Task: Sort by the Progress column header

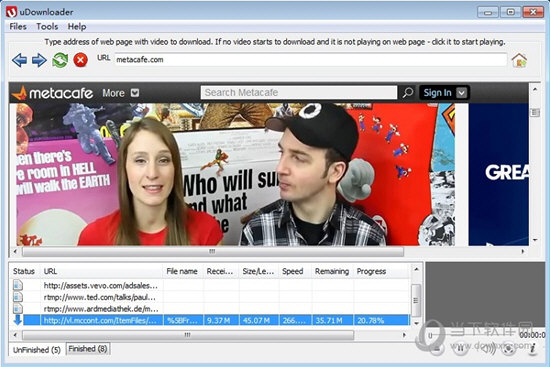Action: click(381, 271)
